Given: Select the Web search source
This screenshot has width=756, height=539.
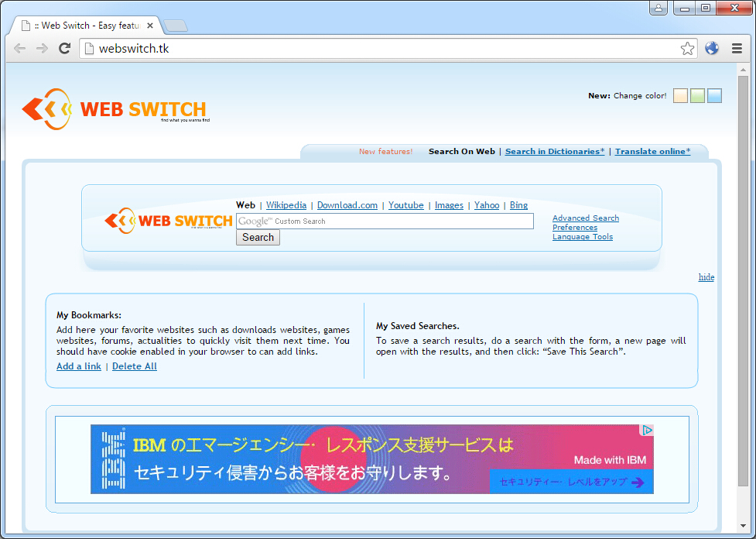Looking at the screenshot, I should pos(245,205).
